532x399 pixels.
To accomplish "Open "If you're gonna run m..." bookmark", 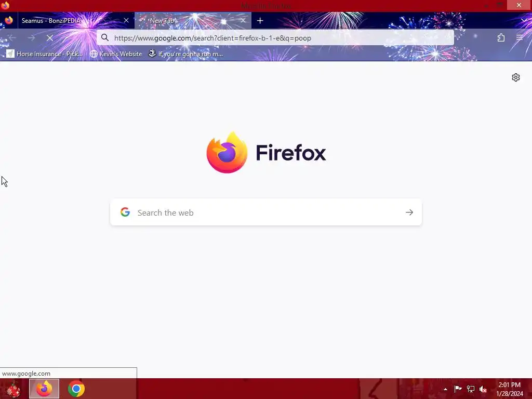I will point(186,54).
